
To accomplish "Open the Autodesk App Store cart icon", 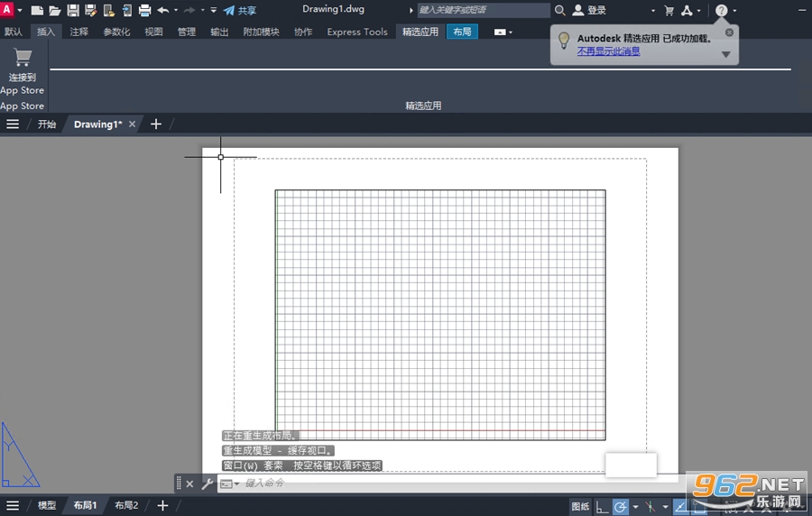I will coord(669,10).
